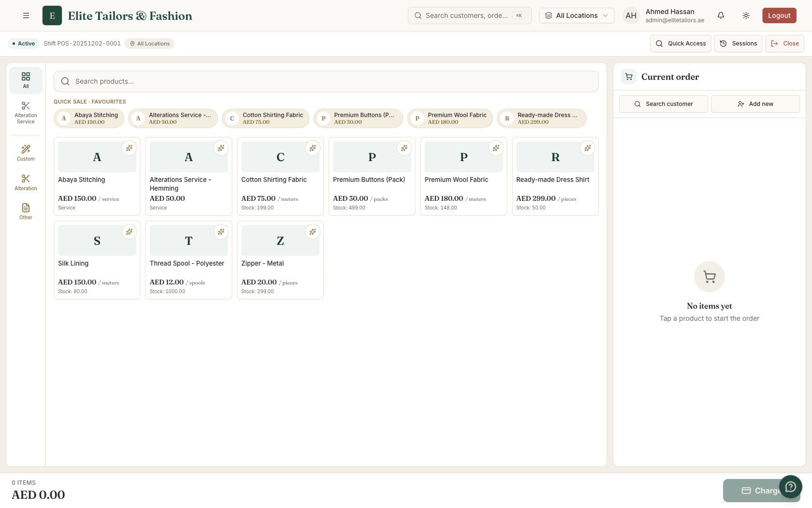Focus the global search customers, orders field

click(470, 15)
